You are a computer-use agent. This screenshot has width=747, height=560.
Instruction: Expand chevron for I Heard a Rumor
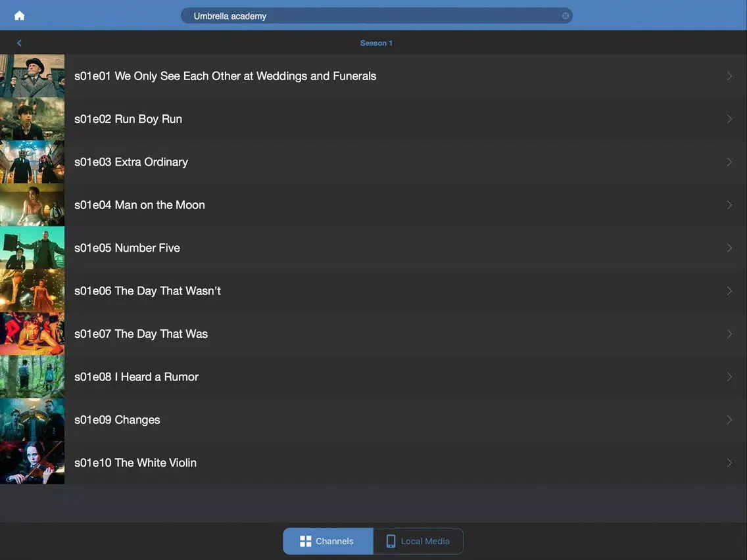coord(729,377)
